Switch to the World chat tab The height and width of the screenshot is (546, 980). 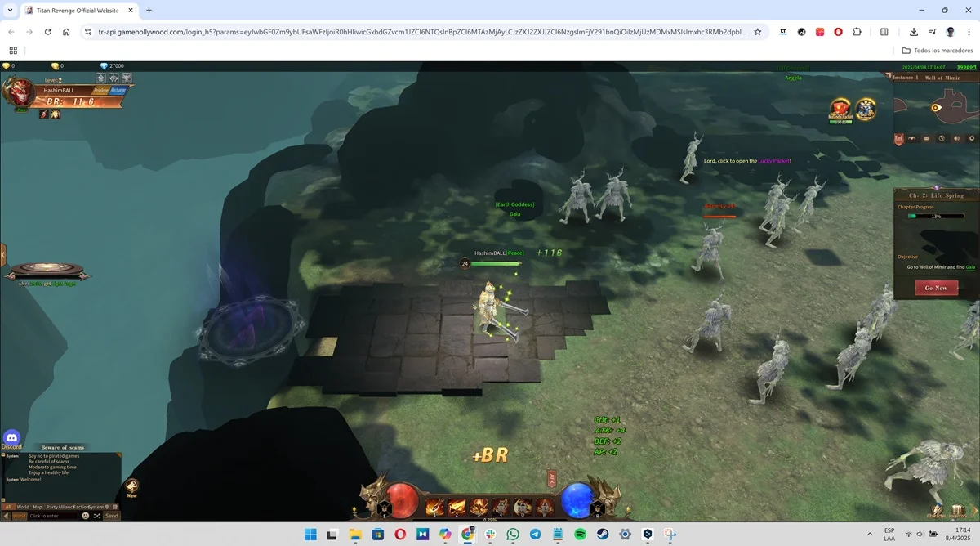(22, 507)
